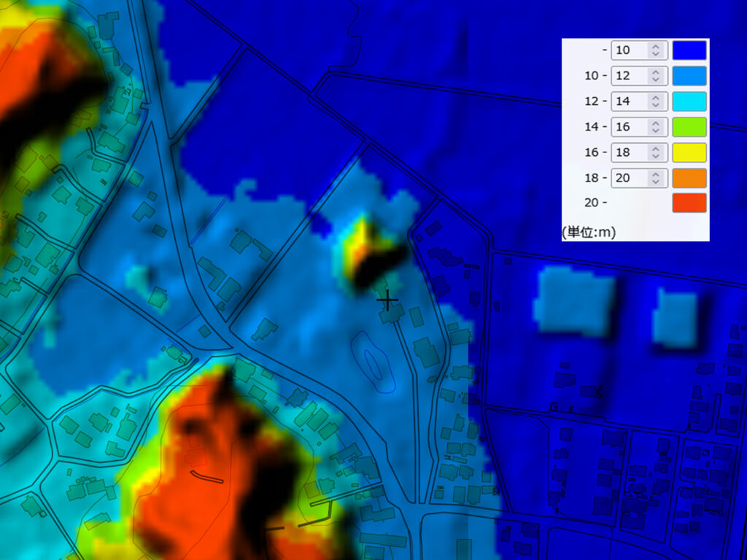Click the spinner arrows on the 18 elevation field
Screen dimensions: 747x560
point(656,152)
